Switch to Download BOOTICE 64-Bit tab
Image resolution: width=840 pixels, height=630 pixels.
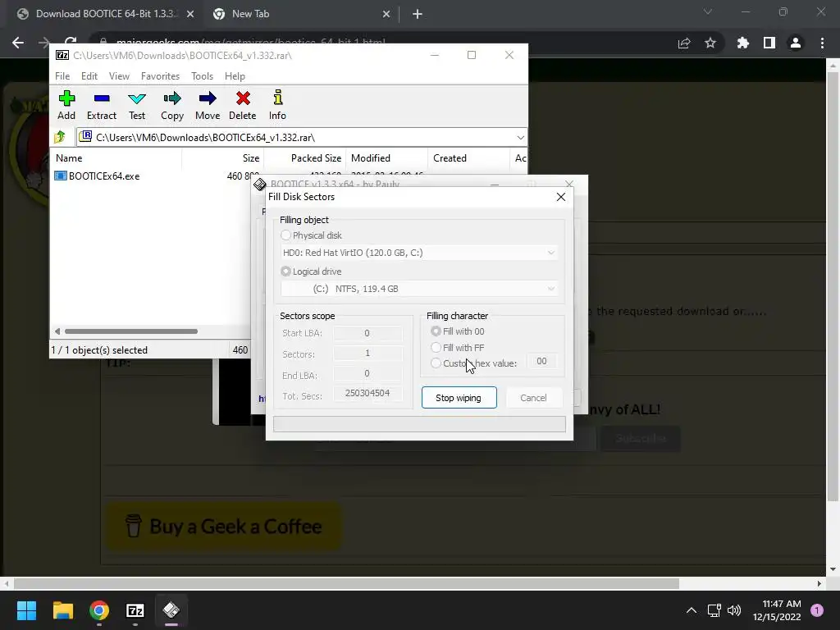pyautogui.click(x=105, y=14)
